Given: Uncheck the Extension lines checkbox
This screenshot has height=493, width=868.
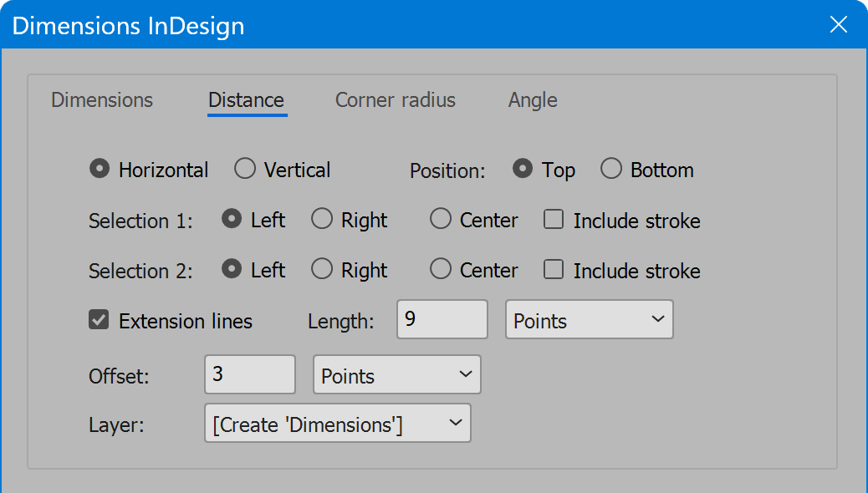Looking at the screenshot, I should (99, 321).
